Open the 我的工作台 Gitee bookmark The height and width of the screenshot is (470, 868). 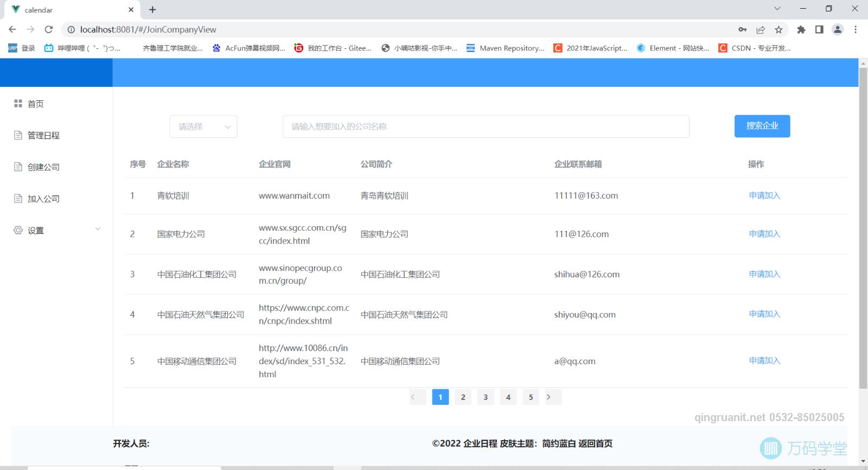pyautogui.click(x=333, y=48)
